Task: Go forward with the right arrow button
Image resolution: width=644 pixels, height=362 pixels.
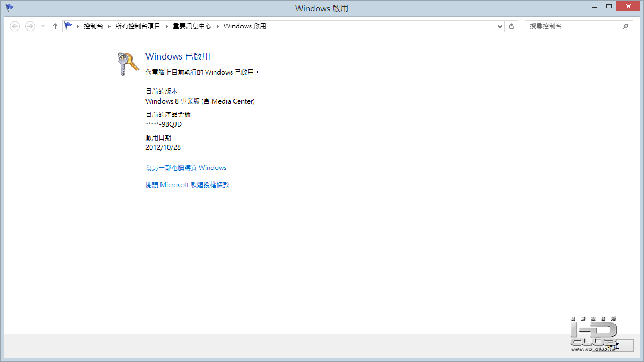Action: click(30, 26)
